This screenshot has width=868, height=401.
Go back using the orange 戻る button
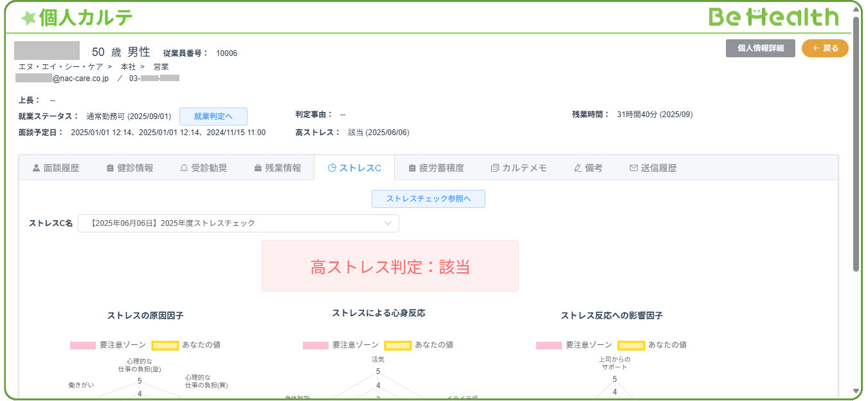click(x=825, y=48)
